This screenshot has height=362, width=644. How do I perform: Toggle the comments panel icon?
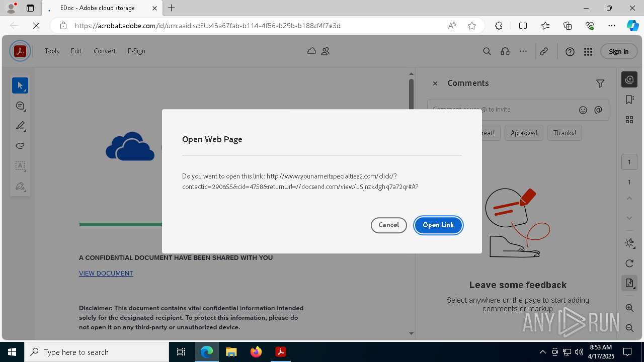(629, 79)
